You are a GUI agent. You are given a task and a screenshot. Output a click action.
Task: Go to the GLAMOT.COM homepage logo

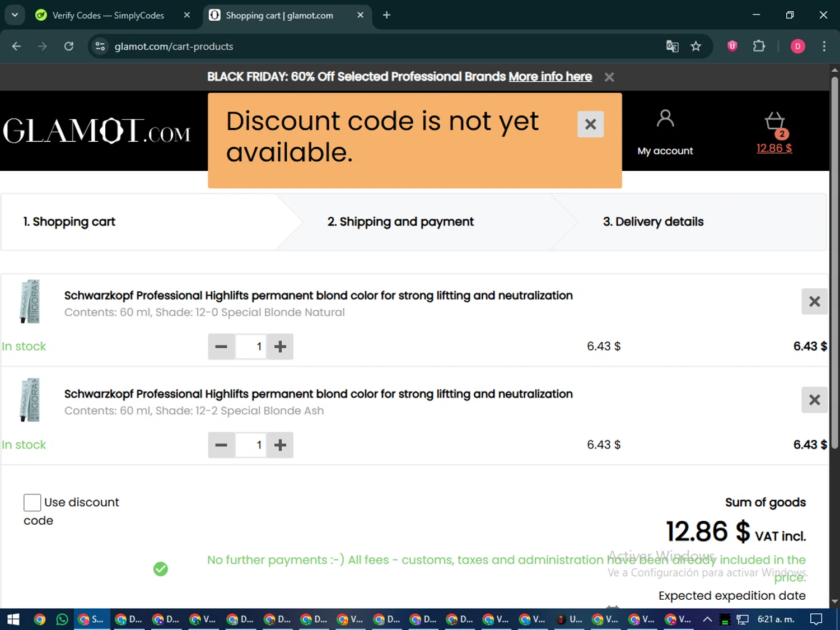click(96, 131)
